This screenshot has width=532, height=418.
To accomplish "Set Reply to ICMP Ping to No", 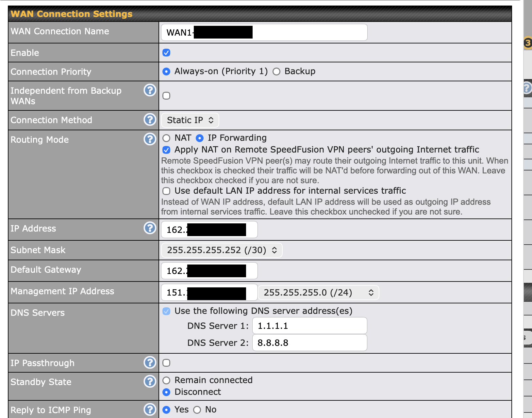I will 197,410.
